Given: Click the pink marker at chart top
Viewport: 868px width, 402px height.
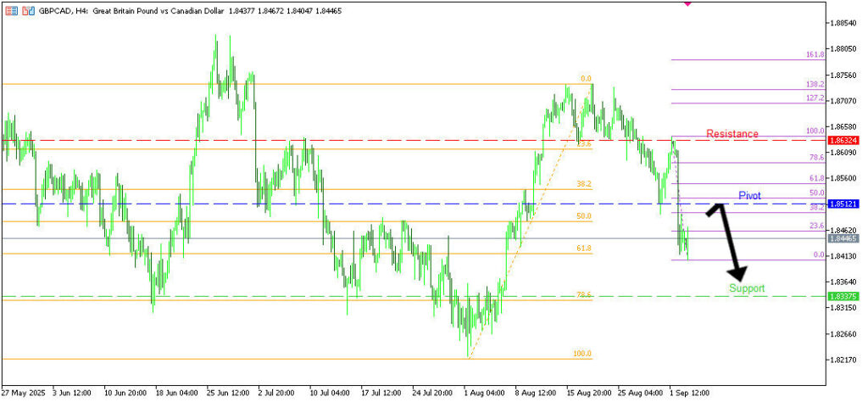Looking at the screenshot, I should pos(687,3).
